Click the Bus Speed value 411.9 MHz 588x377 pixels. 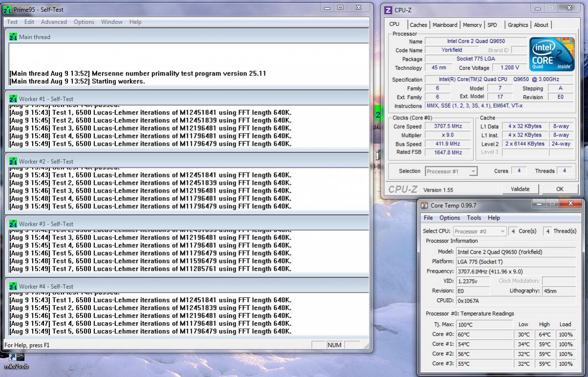pyautogui.click(x=448, y=144)
